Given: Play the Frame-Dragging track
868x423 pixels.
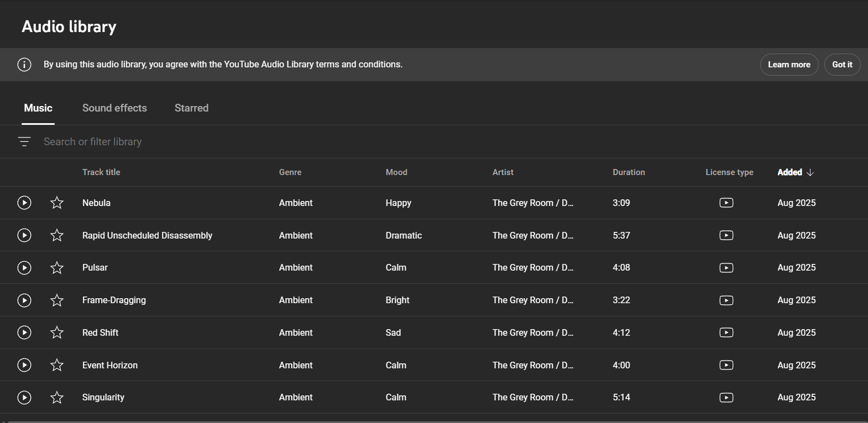Looking at the screenshot, I should (24, 300).
